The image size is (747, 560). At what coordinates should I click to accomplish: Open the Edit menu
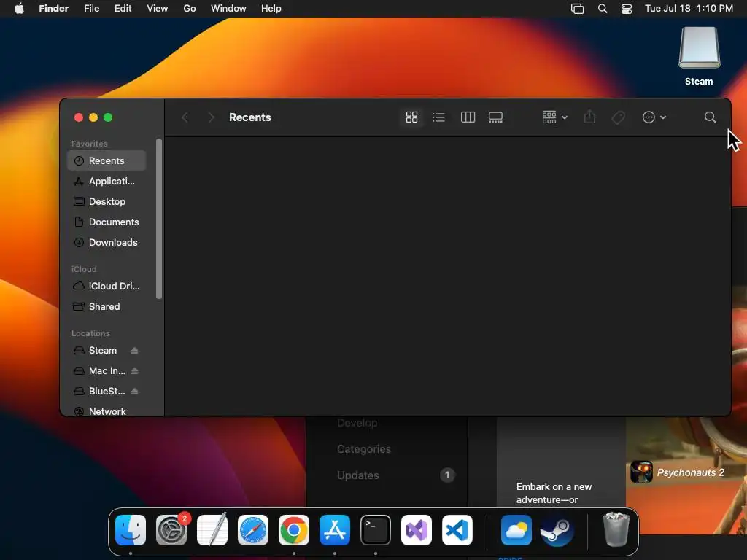pos(123,9)
